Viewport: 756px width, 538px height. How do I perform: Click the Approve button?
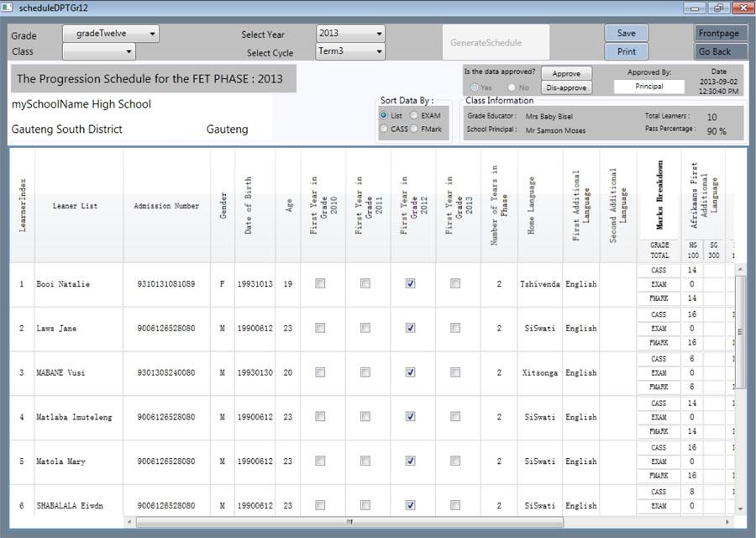tap(566, 73)
